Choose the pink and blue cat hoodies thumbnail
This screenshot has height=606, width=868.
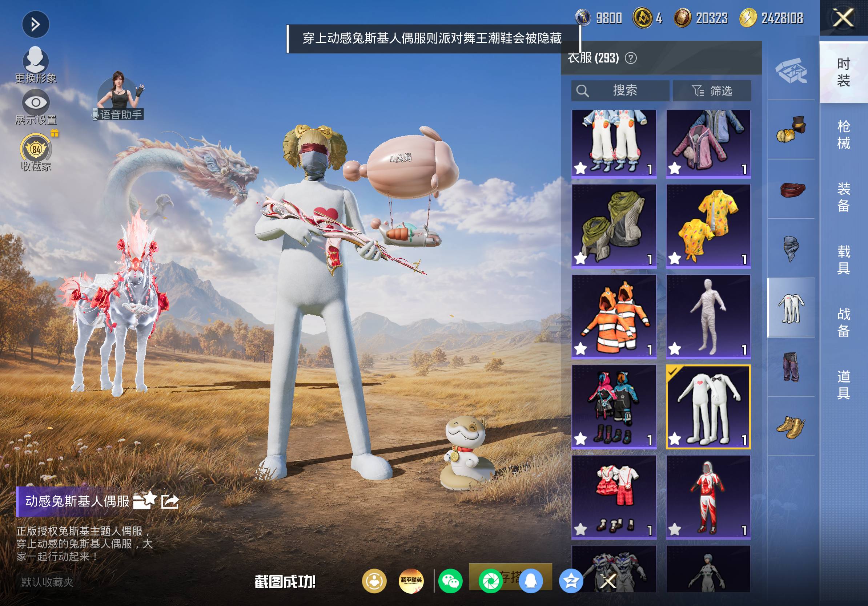(614, 407)
